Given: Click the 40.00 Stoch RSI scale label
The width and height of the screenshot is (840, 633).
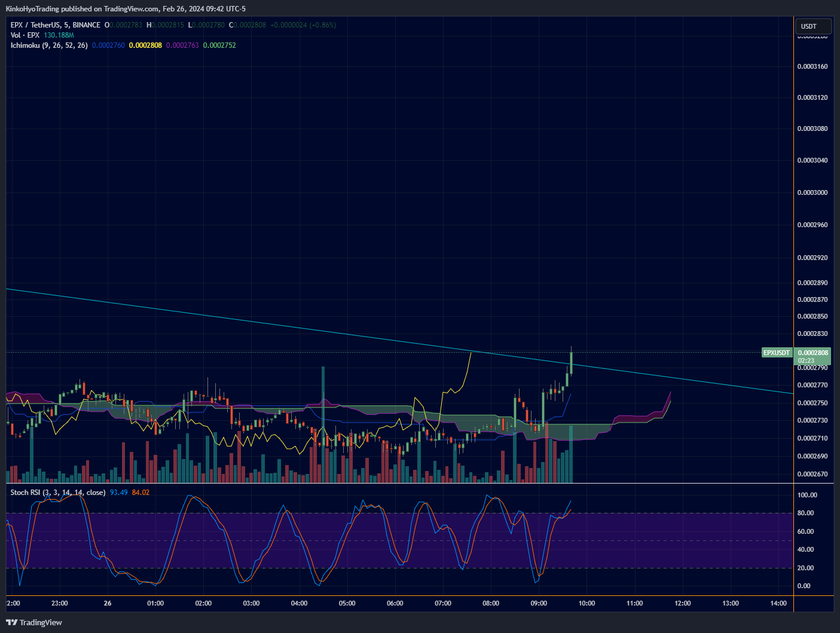Looking at the screenshot, I should 805,549.
